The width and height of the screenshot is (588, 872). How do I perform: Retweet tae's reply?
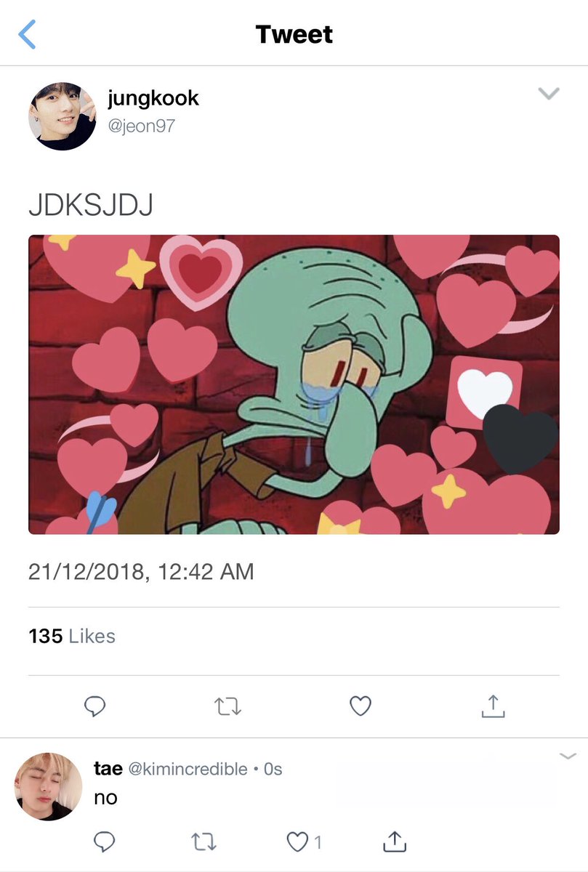[202, 842]
